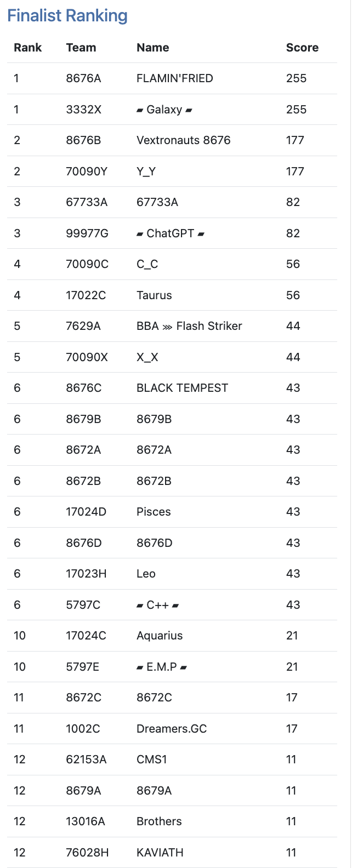Image resolution: width=352 pixels, height=868 pixels.
Task: Select team number 17023H
Action: point(86,574)
